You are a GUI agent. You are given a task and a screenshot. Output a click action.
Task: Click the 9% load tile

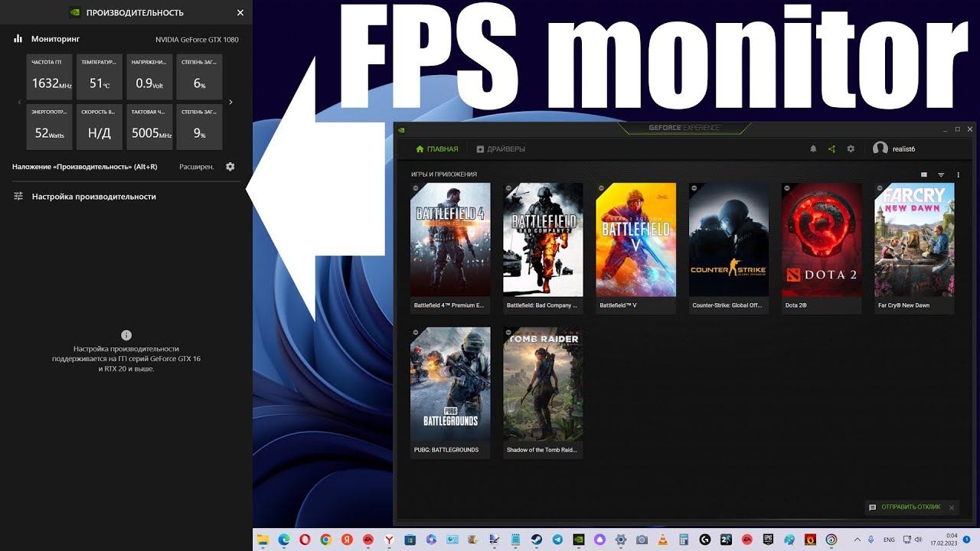pyautogui.click(x=199, y=127)
